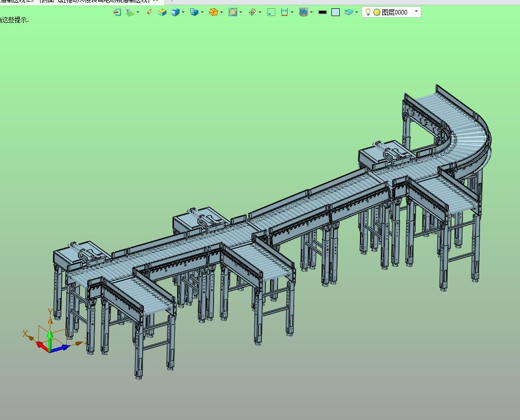Close the current document tab
520x420 pixels.
click(155, 1)
